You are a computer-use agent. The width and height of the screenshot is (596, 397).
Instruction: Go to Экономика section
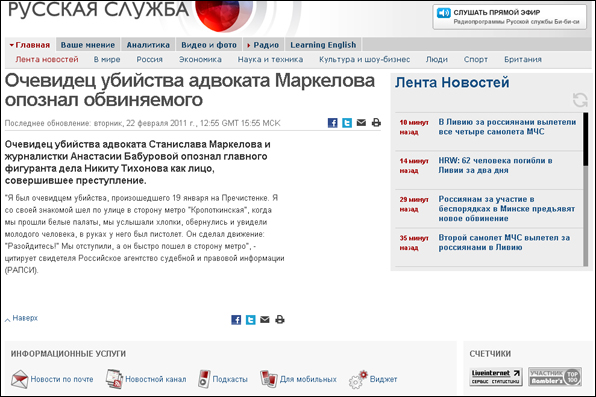200,59
